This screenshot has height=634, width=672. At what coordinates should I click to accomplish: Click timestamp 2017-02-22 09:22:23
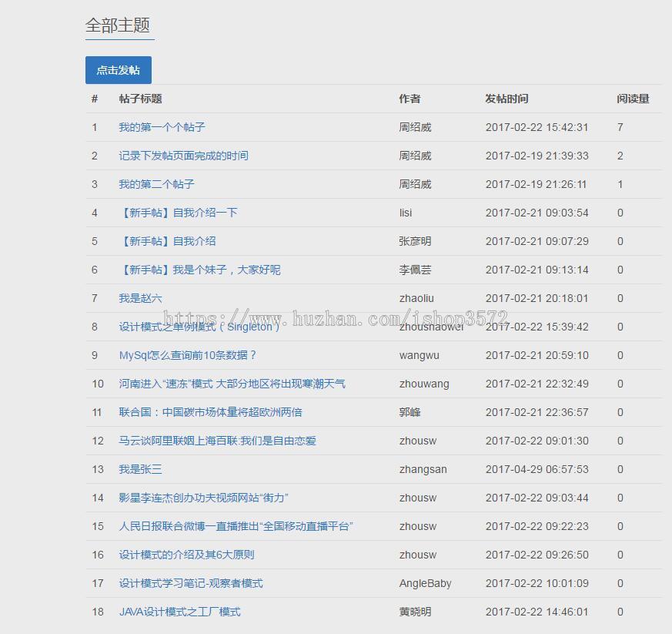pos(537,527)
